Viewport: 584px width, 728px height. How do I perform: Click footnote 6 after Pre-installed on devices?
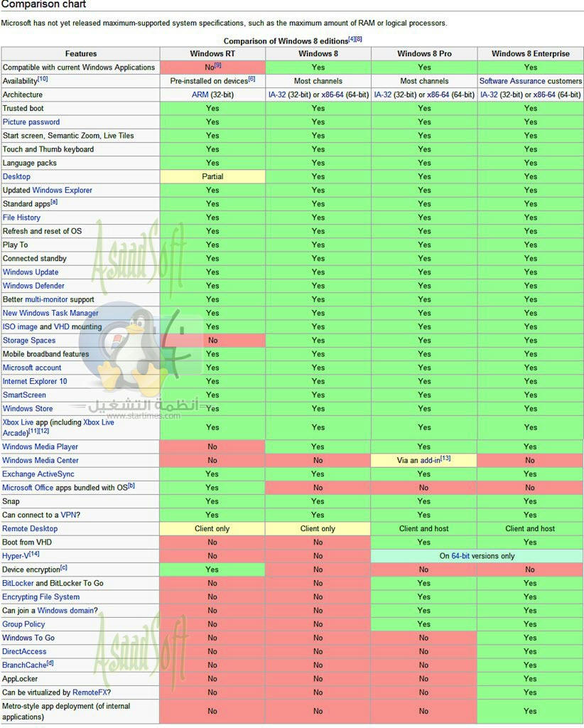tap(252, 80)
